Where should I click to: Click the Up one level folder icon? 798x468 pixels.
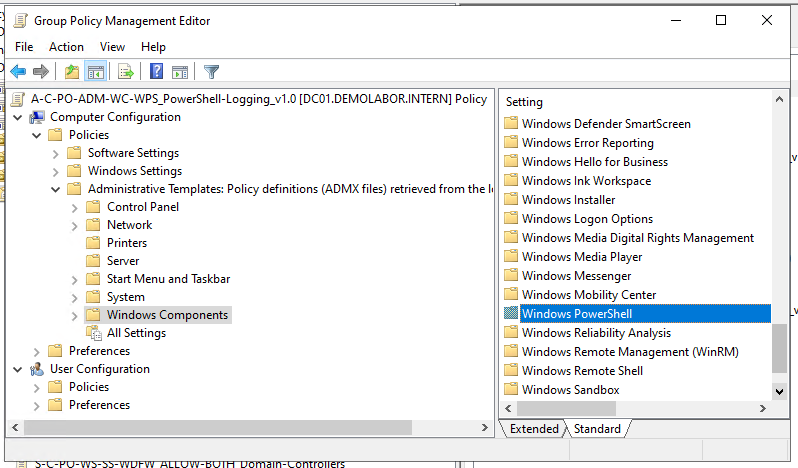coord(71,72)
